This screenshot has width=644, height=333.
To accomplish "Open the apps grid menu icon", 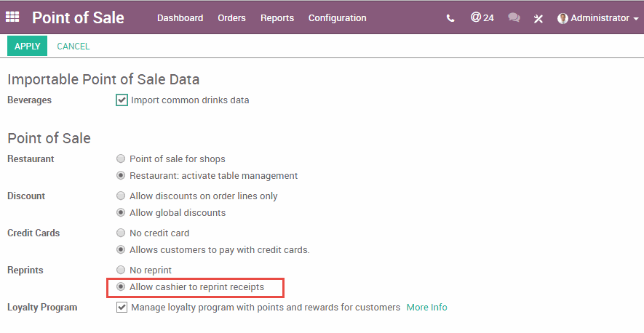I will coord(13,17).
